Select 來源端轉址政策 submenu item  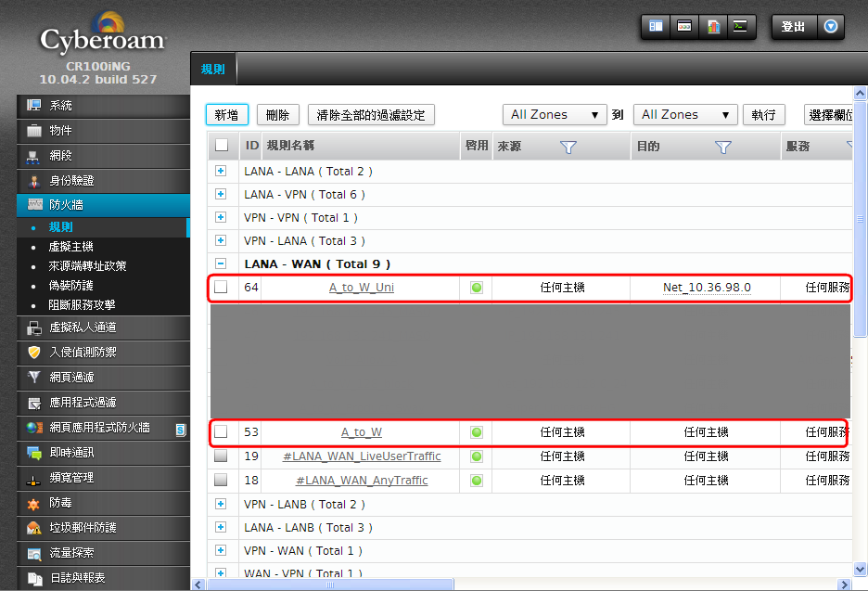(87, 266)
